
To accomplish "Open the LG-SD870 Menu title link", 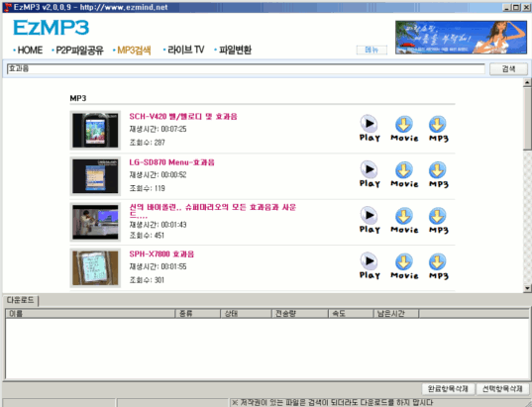I will click(171, 162).
